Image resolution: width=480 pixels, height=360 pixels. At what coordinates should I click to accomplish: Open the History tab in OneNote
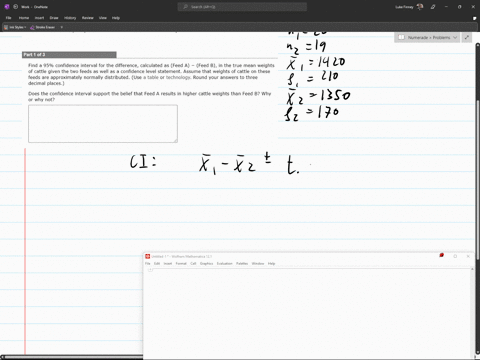click(70, 18)
